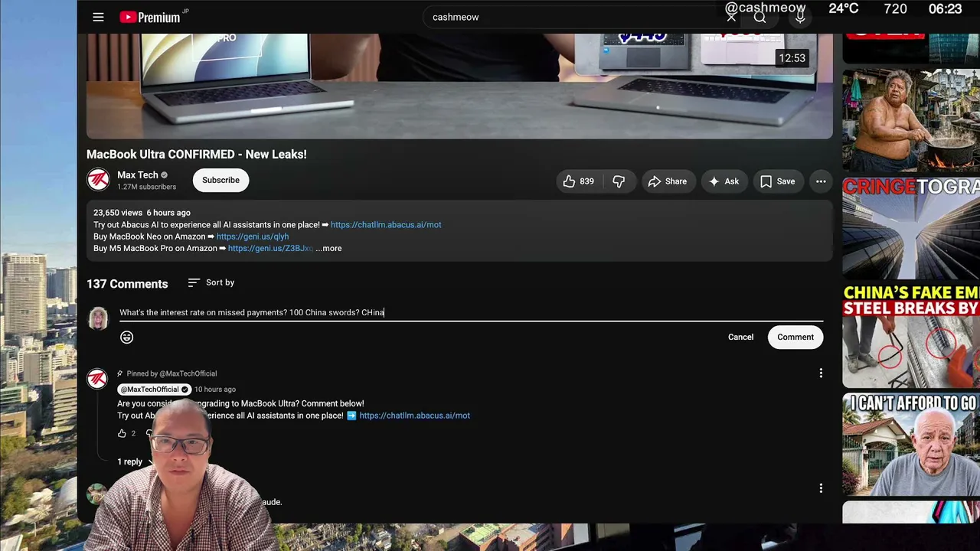Expand description with ...more
980x551 pixels.
click(328, 248)
